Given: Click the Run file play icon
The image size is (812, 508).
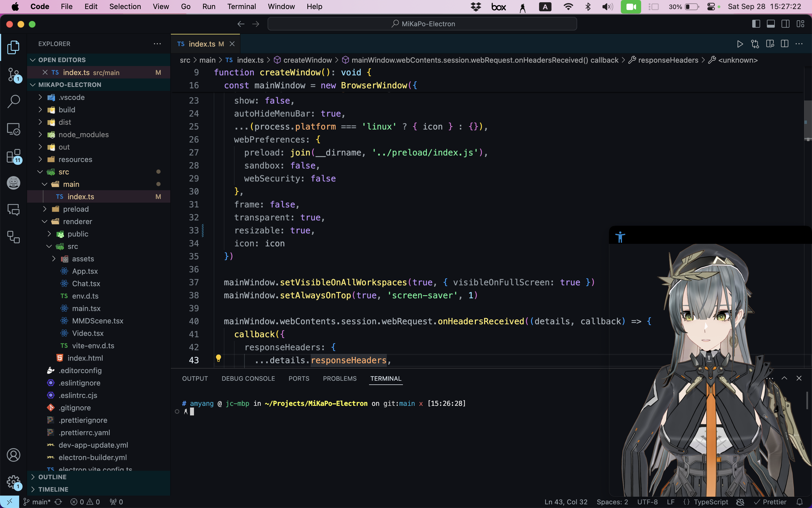Looking at the screenshot, I should click(x=740, y=44).
